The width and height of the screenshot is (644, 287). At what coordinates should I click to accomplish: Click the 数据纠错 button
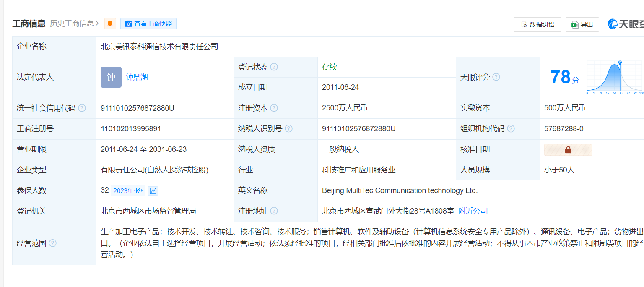click(537, 24)
